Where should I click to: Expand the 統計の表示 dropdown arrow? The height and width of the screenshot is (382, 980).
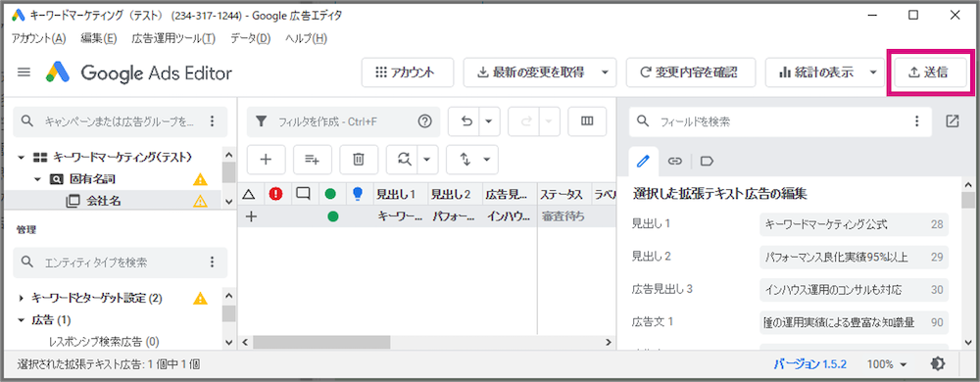(x=874, y=72)
